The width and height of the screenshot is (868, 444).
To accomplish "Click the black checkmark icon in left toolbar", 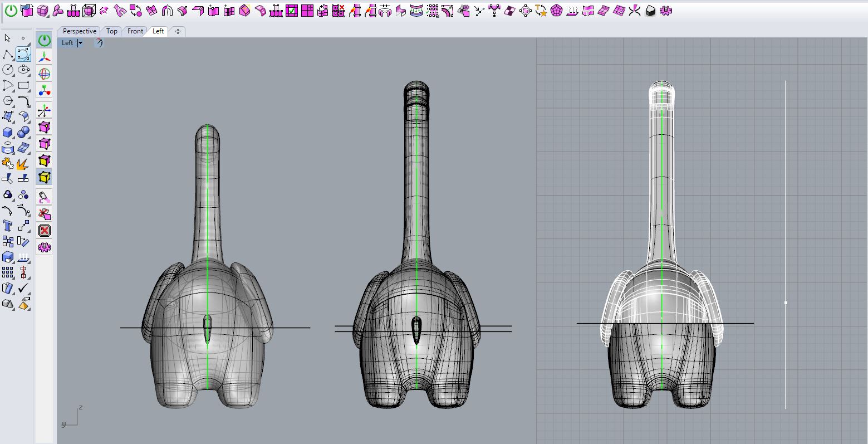I will [x=23, y=288].
